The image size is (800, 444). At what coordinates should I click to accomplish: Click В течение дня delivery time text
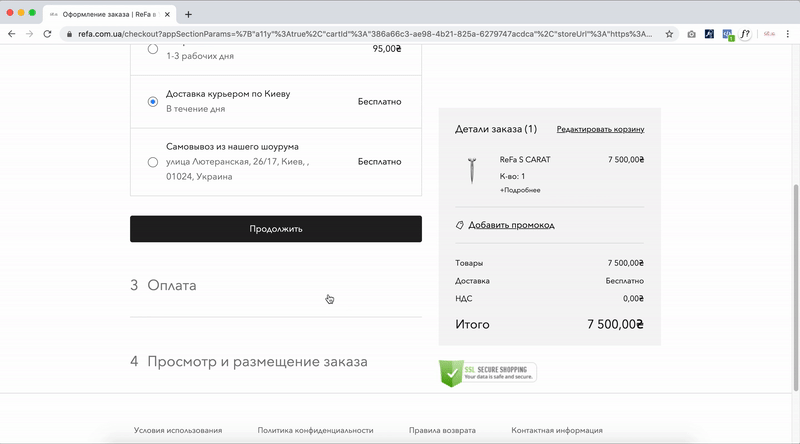point(195,109)
